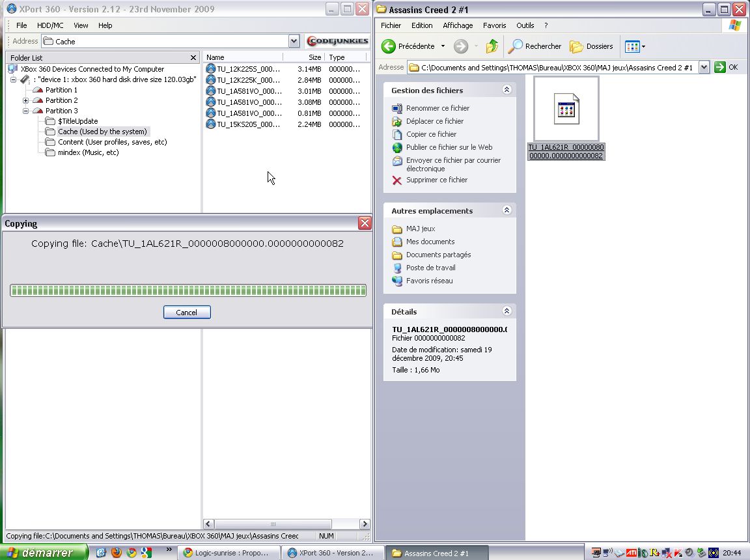Go to the MAJ jeux folder
This screenshot has height=560, width=750.
[421, 229]
